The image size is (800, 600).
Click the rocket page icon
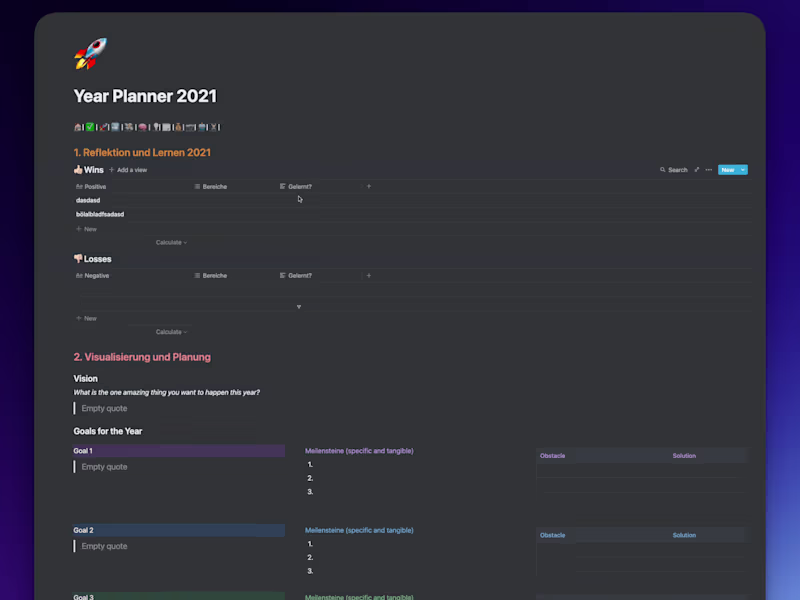[90, 54]
